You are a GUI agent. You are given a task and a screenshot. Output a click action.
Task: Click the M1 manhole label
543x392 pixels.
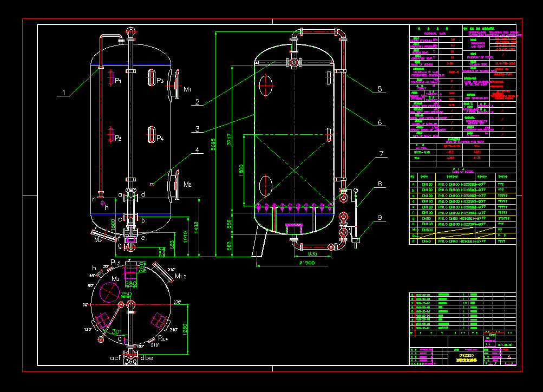tap(187, 89)
